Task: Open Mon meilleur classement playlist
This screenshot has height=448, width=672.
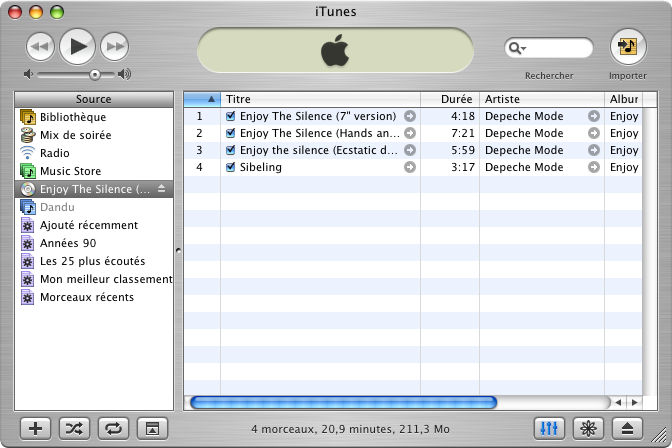Action: 94,279
